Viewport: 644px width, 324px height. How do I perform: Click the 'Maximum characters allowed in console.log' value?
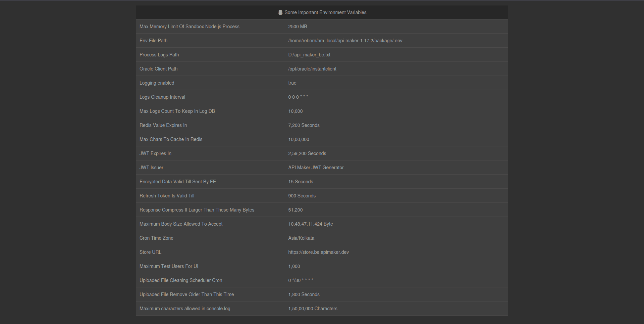(x=313, y=309)
